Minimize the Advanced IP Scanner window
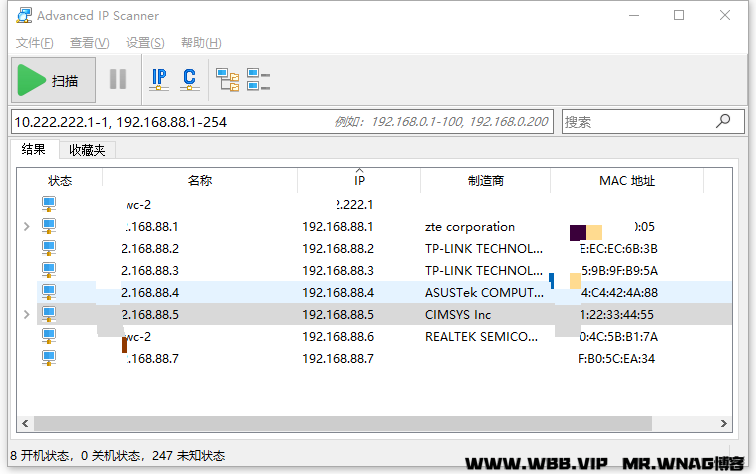The image size is (756, 474). coord(634,15)
